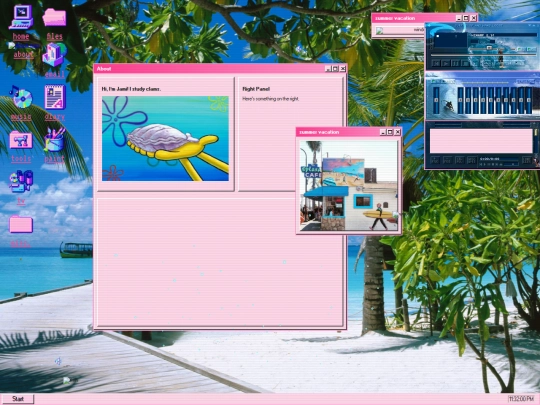Click the playlist vertical scrollbar
This screenshot has height=405, width=540.
click(x=536, y=141)
